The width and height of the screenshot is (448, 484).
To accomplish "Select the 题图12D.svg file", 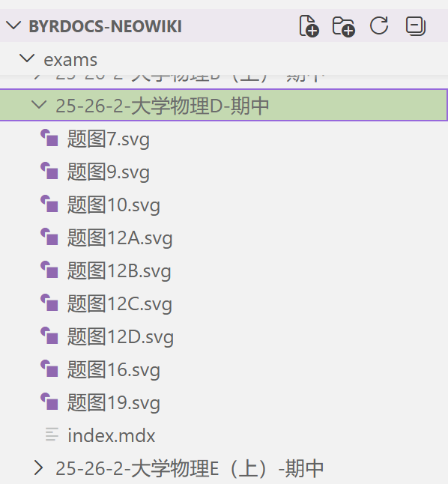I will pyautogui.click(x=224, y=336).
